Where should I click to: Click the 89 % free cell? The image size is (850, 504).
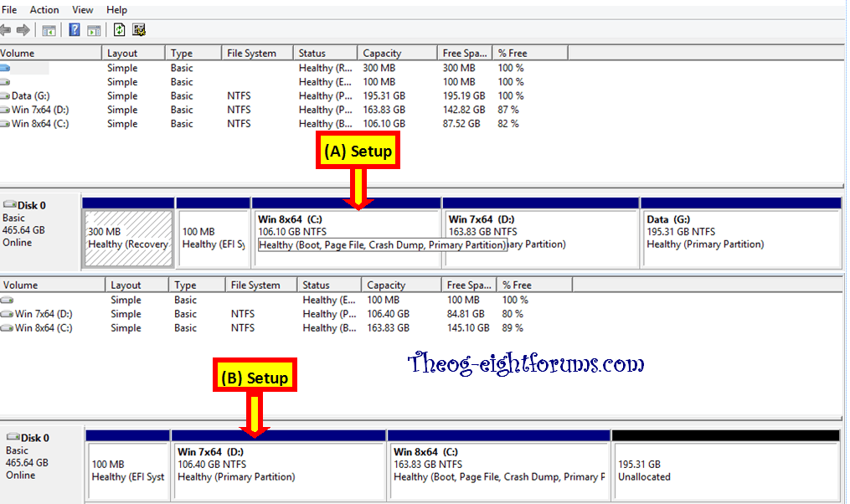pyautogui.click(x=513, y=328)
